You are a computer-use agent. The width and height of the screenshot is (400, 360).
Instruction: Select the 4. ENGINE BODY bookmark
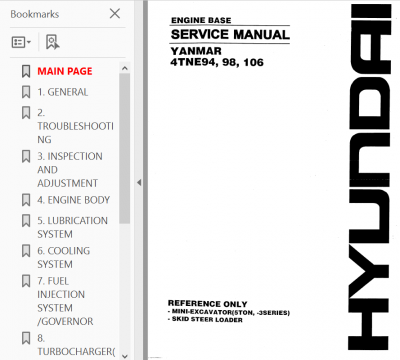tap(74, 200)
